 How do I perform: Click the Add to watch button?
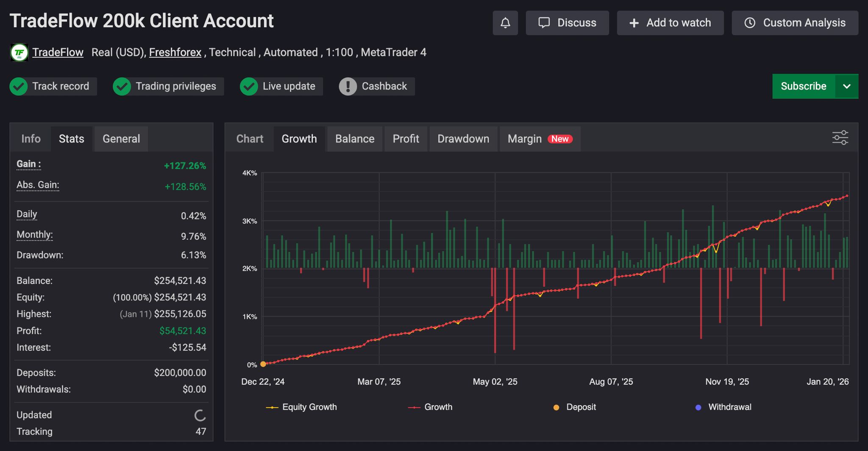670,23
